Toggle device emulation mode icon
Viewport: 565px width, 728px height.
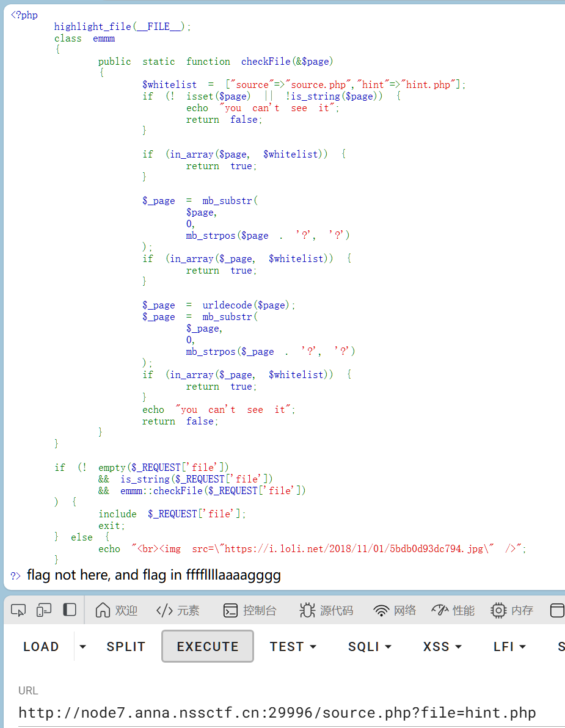pyautogui.click(x=44, y=610)
